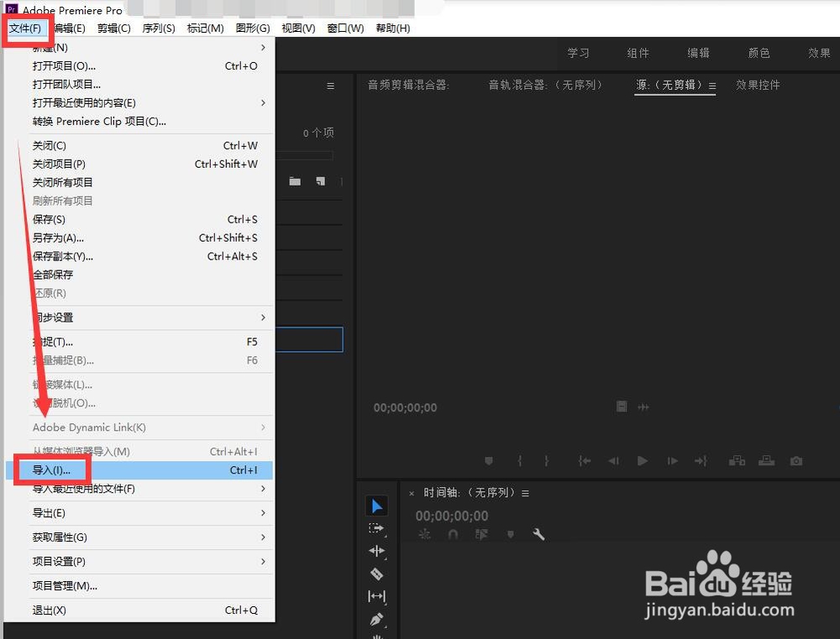Viewport: 840px width, 639px height.
Task: Click the Add Marker button in the source monitor
Action: point(489,461)
